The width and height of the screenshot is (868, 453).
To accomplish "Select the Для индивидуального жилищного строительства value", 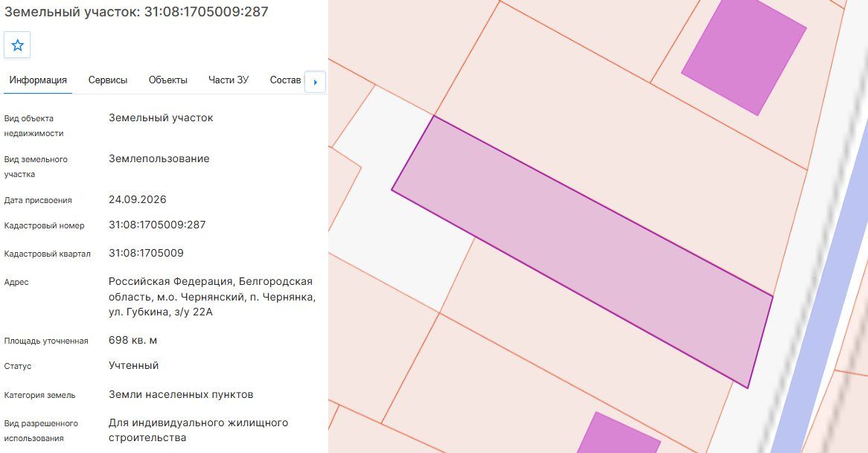I will coord(198,431).
